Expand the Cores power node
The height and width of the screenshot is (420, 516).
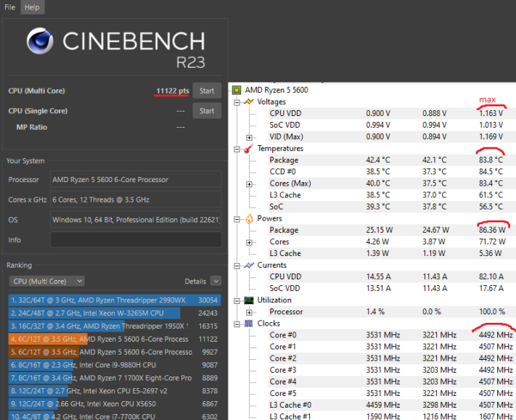[x=249, y=242]
